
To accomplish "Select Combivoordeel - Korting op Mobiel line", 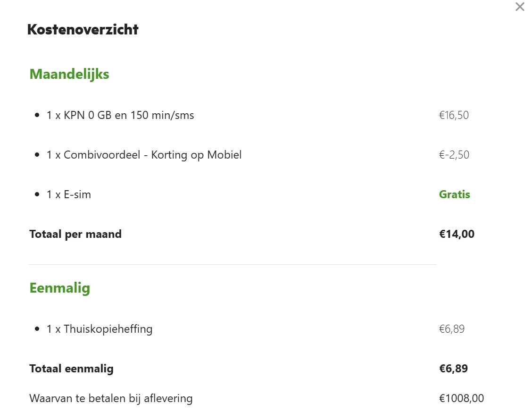I will 144,155.
